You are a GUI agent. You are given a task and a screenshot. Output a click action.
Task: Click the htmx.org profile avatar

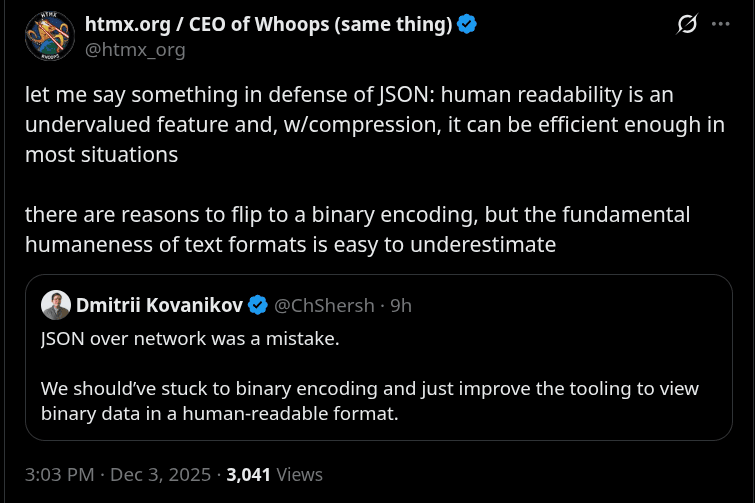(49, 36)
